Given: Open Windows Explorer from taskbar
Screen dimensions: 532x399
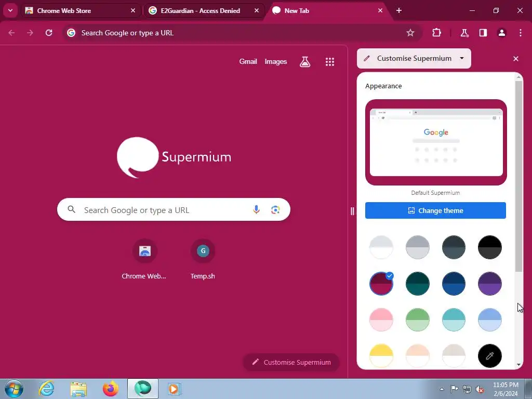Looking at the screenshot, I should point(79,389).
